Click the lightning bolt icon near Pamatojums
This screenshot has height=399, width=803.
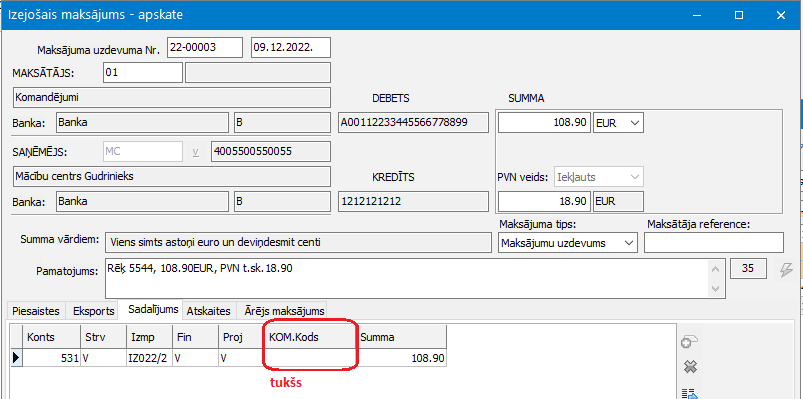[786, 270]
